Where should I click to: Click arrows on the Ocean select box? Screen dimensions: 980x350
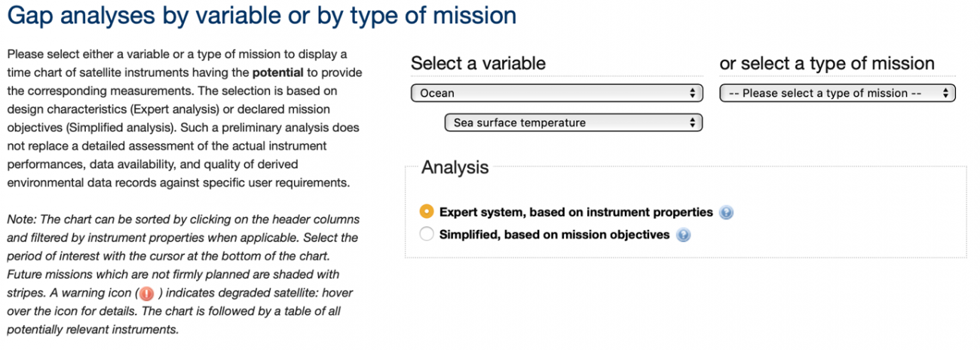coord(692,94)
